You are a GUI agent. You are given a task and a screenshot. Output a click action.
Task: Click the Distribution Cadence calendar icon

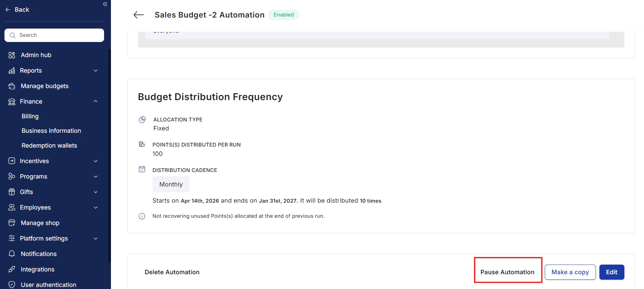click(x=142, y=169)
